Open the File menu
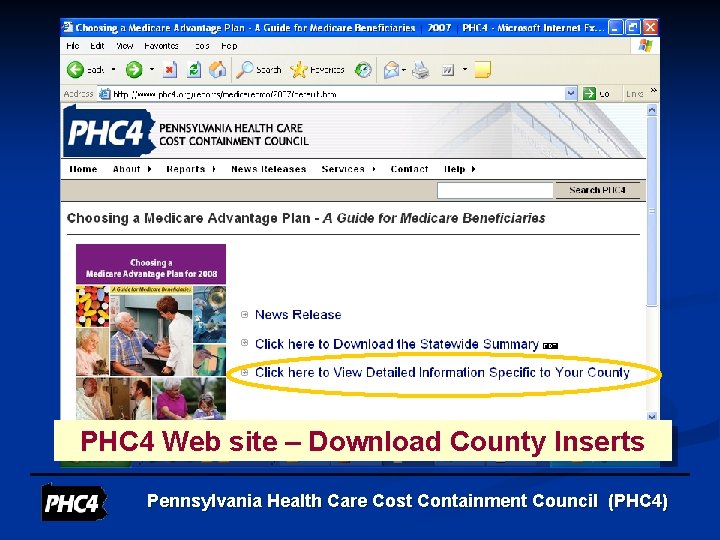 73,46
